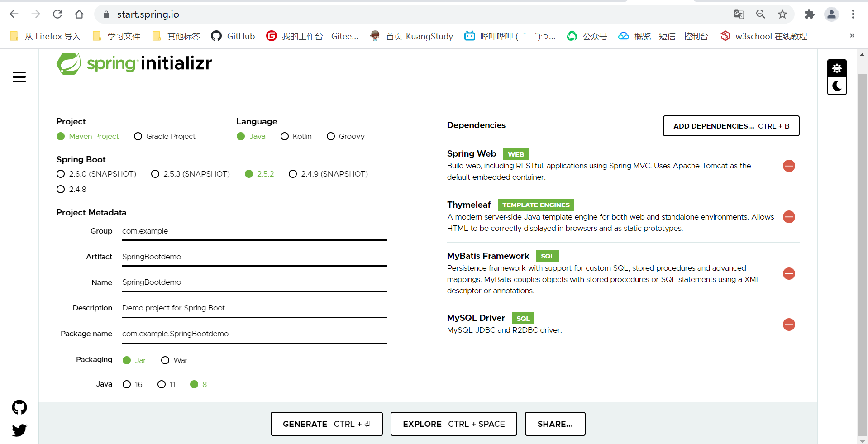Image resolution: width=868 pixels, height=444 pixels.
Task: Click the translate page icon
Action: [739, 14]
